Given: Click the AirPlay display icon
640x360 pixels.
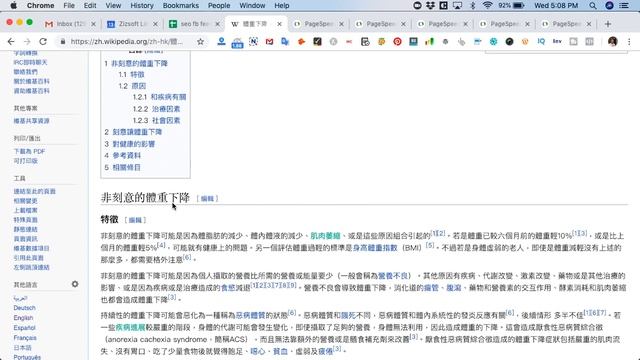Looking at the screenshot, I should pos(457,6).
